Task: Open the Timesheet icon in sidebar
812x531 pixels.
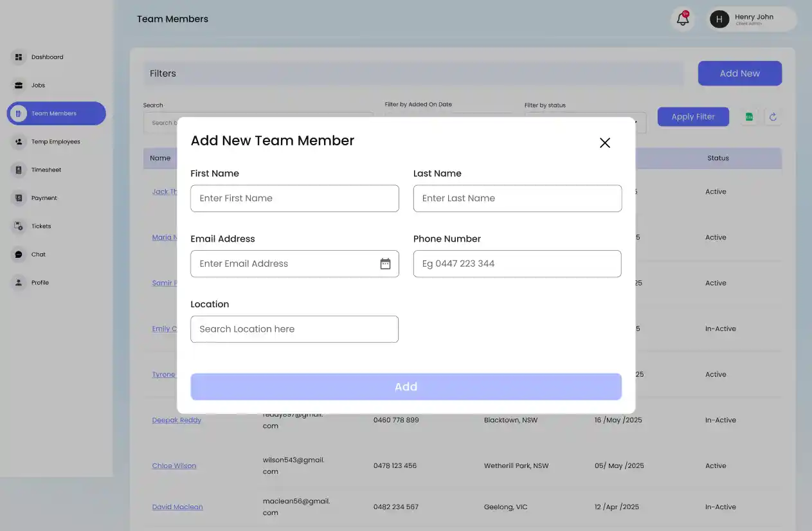Action: (x=18, y=170)
